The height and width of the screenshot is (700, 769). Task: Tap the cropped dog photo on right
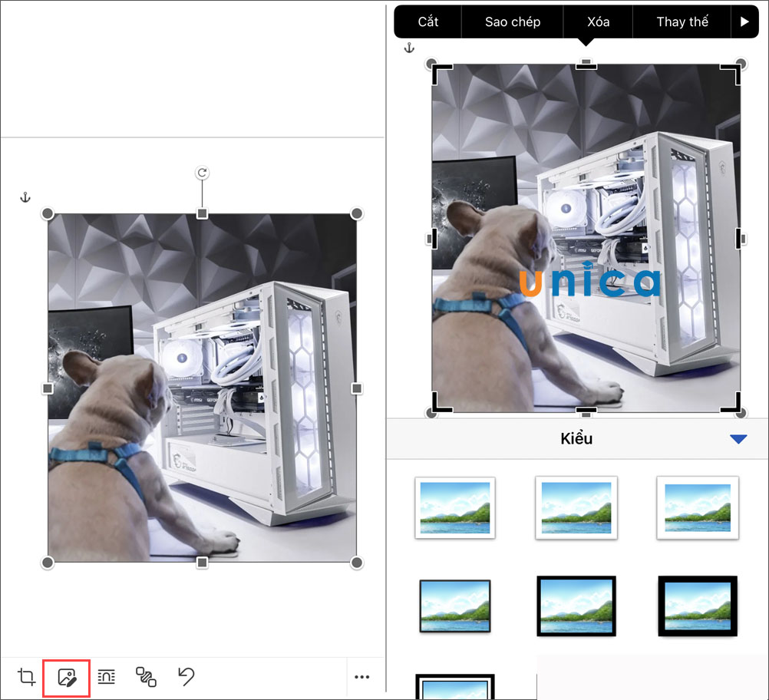586,239
